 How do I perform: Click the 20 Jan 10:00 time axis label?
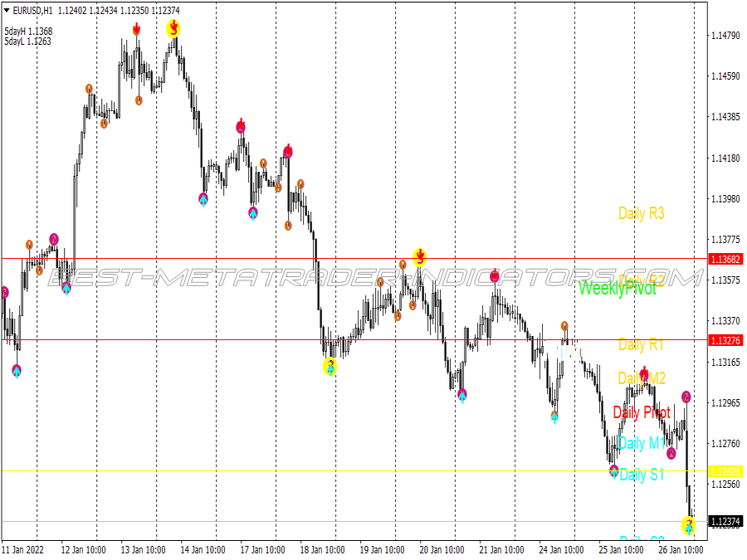(x=442, y=549)
